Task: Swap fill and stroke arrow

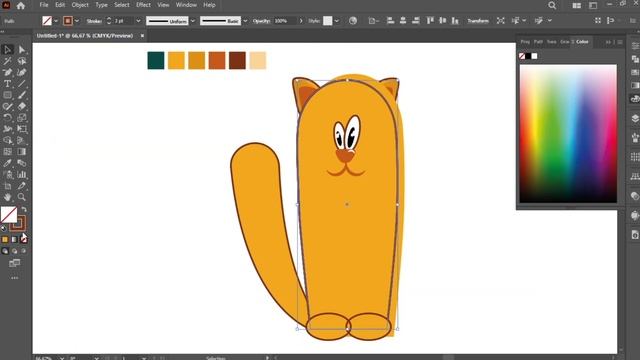Action: pyautogui.click(x=24, y=209)
